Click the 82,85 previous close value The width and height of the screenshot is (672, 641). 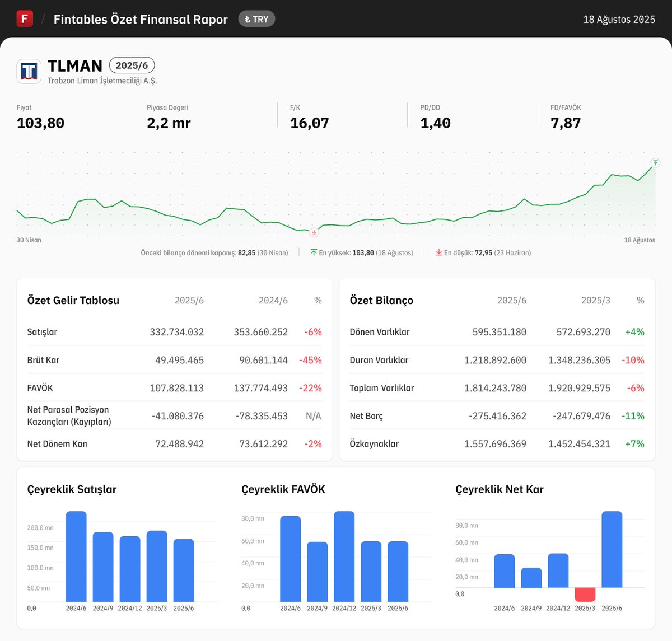coord(247,252)
